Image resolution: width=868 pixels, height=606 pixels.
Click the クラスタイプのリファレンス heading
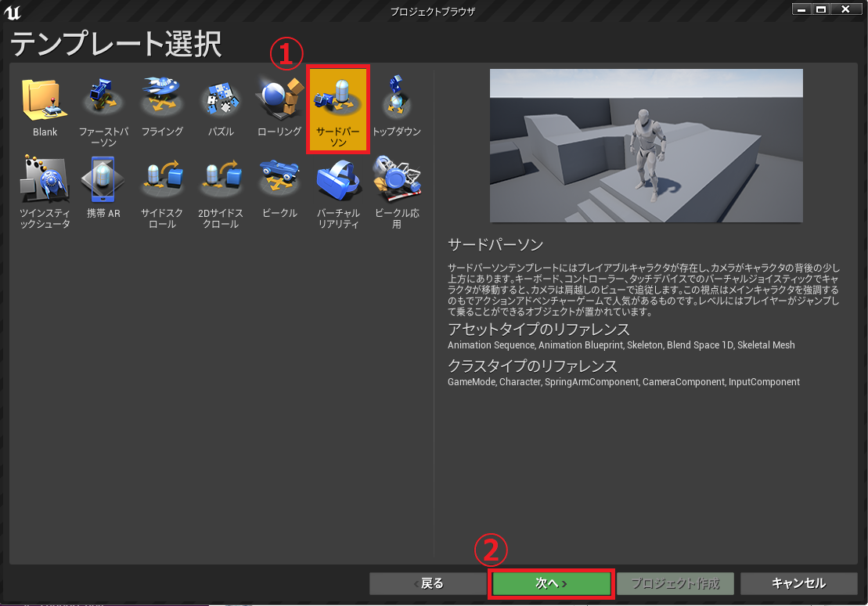point(532,366)
